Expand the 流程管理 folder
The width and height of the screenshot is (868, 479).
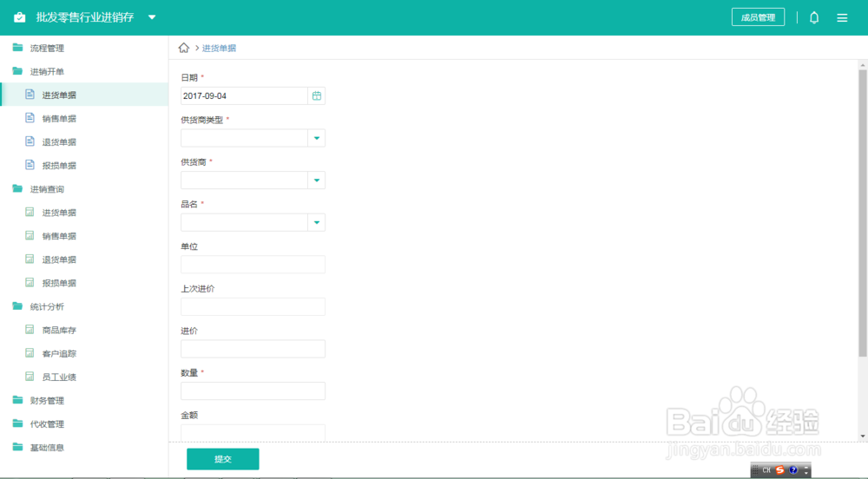pos(84,48)
